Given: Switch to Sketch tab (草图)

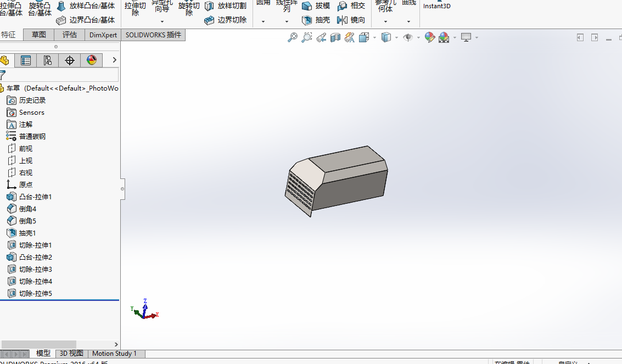Looking at the screenshot, I should [x=38, y=35].
